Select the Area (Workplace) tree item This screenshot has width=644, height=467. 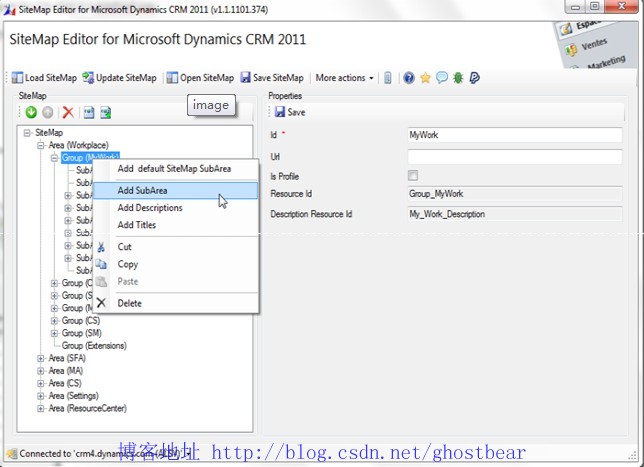pyautogui.click(x=78, y=145)
